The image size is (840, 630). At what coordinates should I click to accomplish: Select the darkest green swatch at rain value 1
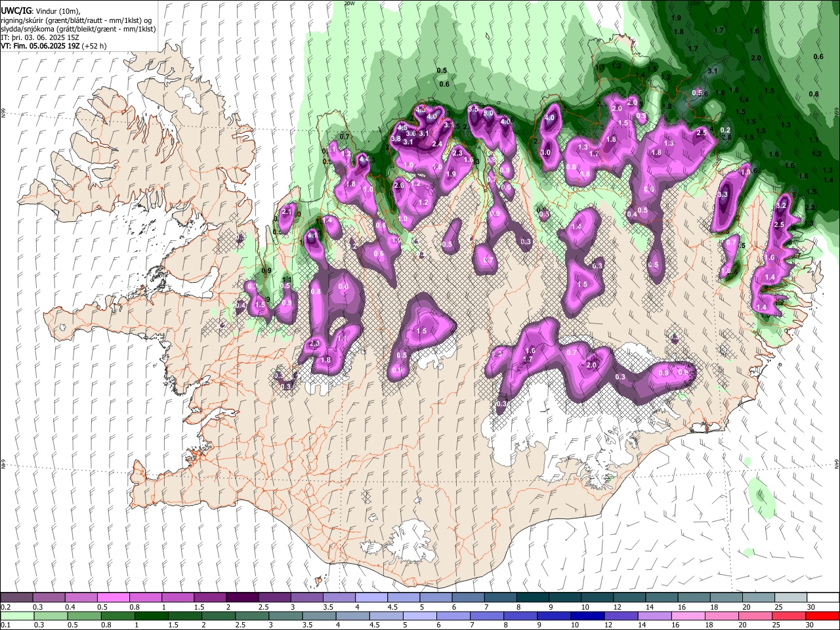tap(151, 616)
